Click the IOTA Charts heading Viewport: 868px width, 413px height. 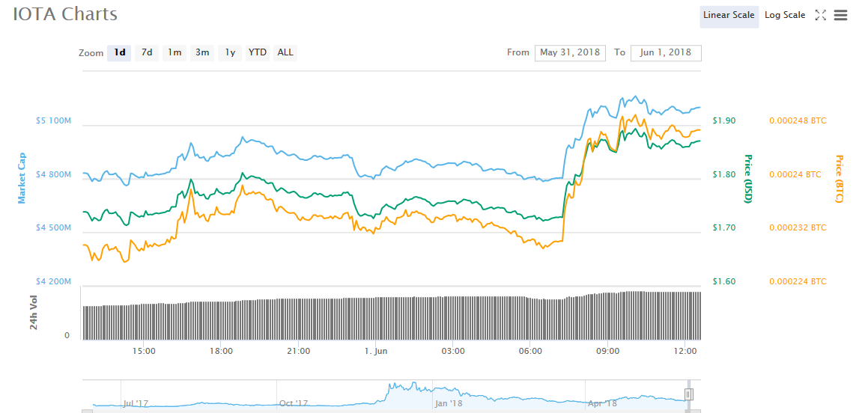click(65, 14)
